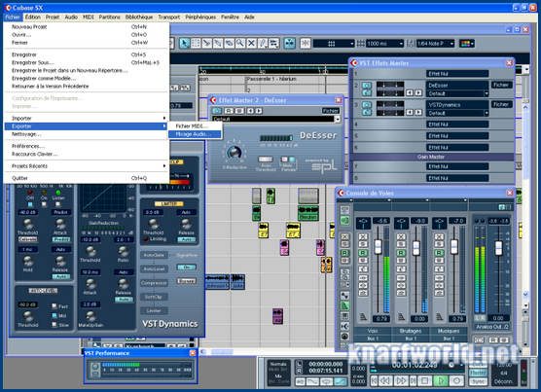
Task: Choose Fichier MIDI in Exporter submenu
Action: pyautogui.click(x=195, y=126)
